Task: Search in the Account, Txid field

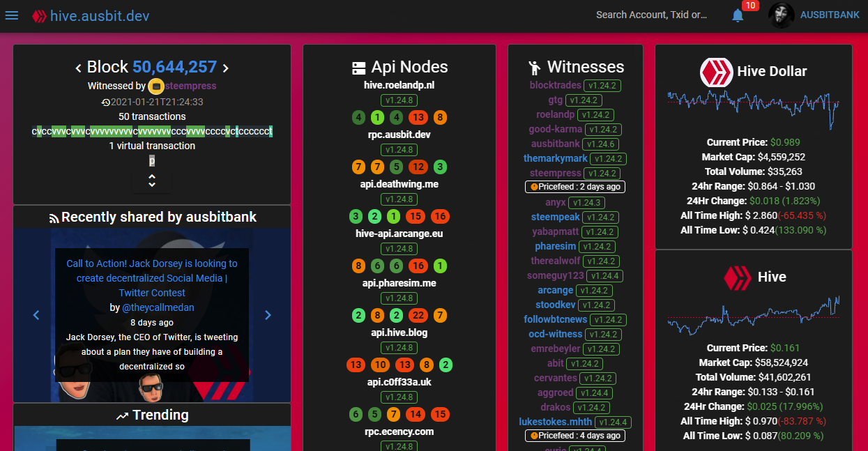Action: (x=651, y=15)
